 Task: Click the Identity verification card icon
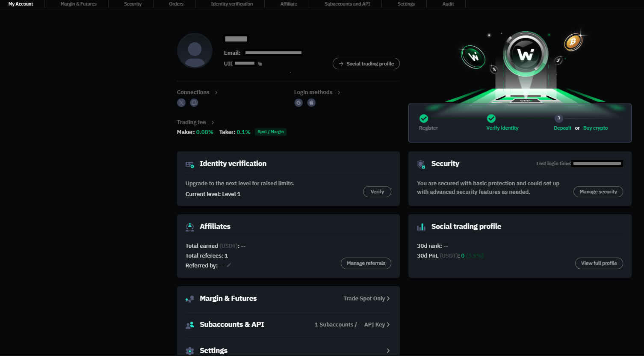190,164
